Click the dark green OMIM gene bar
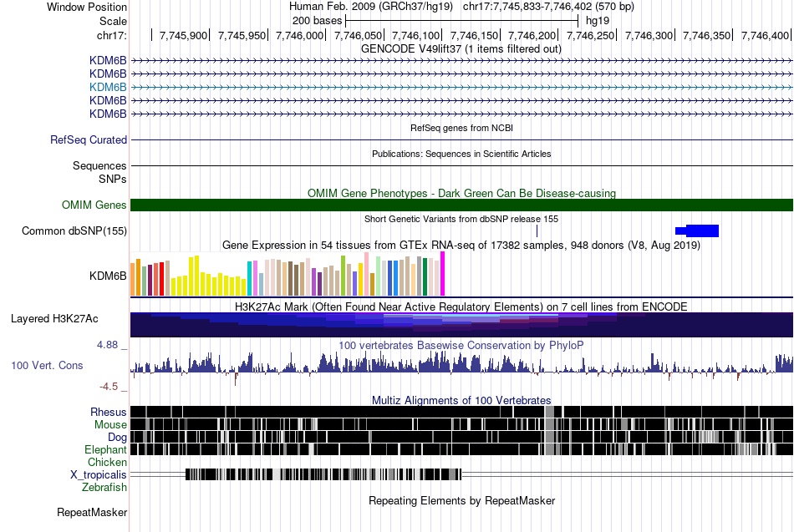Image resolution: width=794 pixels, height=532 pixels. coord(462,205)
